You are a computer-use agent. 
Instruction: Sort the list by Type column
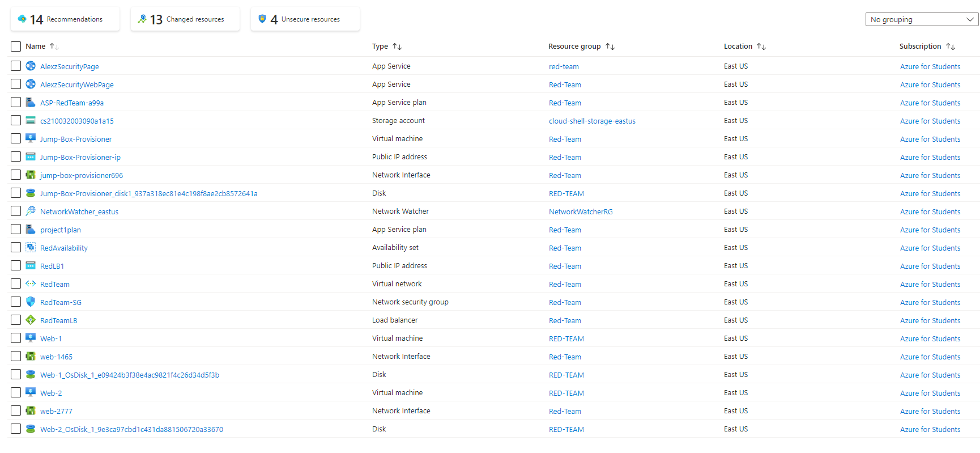(387, 46)
